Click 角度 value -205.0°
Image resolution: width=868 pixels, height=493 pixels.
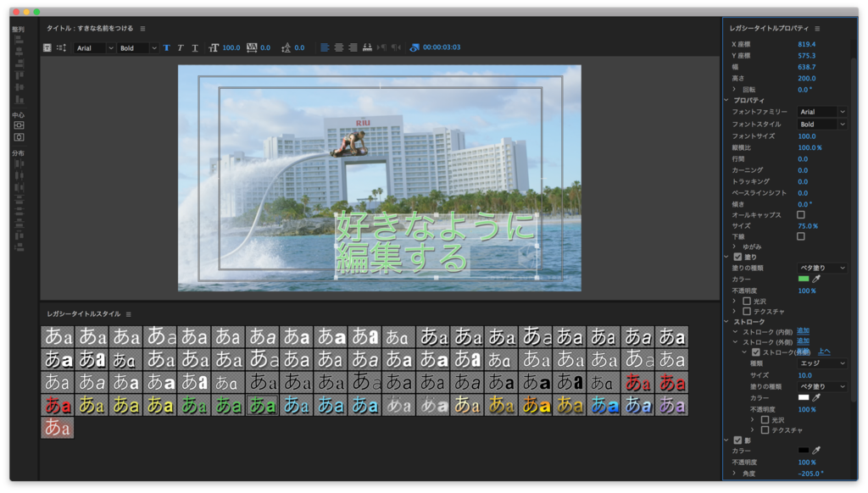click(x=811, y=474)
